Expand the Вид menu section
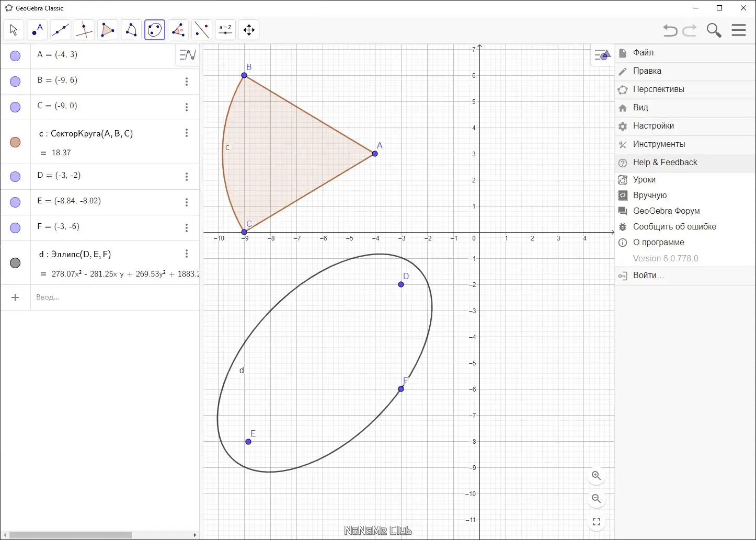 (685, 108)
